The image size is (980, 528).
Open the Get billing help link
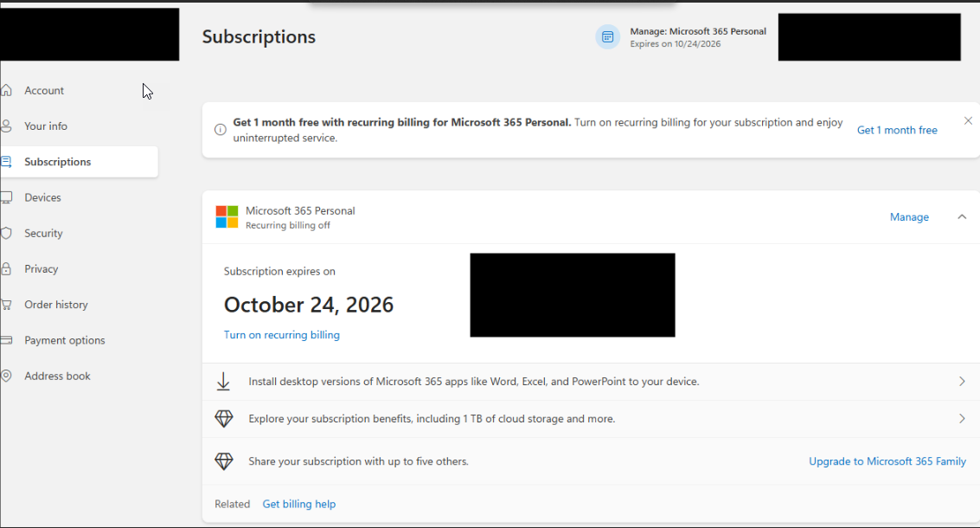coord(299,504)
